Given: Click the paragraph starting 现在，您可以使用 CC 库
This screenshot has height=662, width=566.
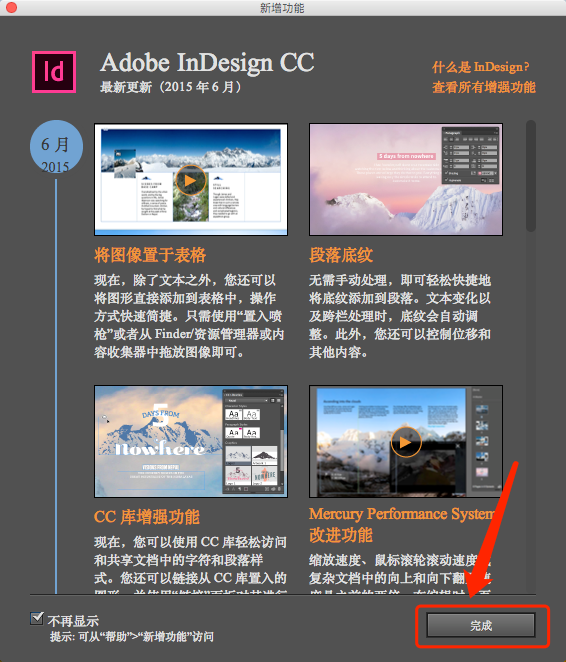Looking at the screenshot, I should (190, 564).
